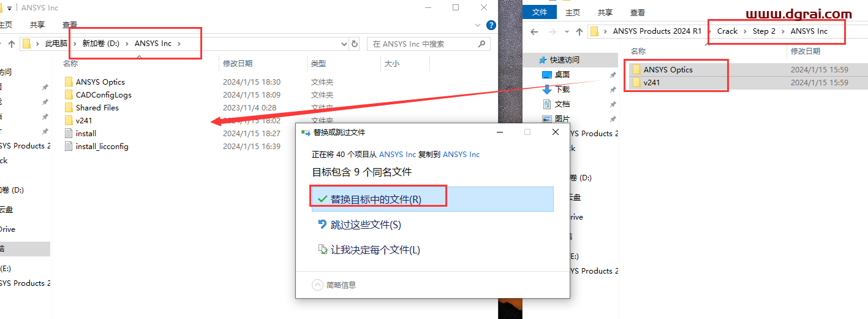The height and width of the screenshot is (319, 868).
Task: Sort by 名称 column in left window
Action: point(70,63)
